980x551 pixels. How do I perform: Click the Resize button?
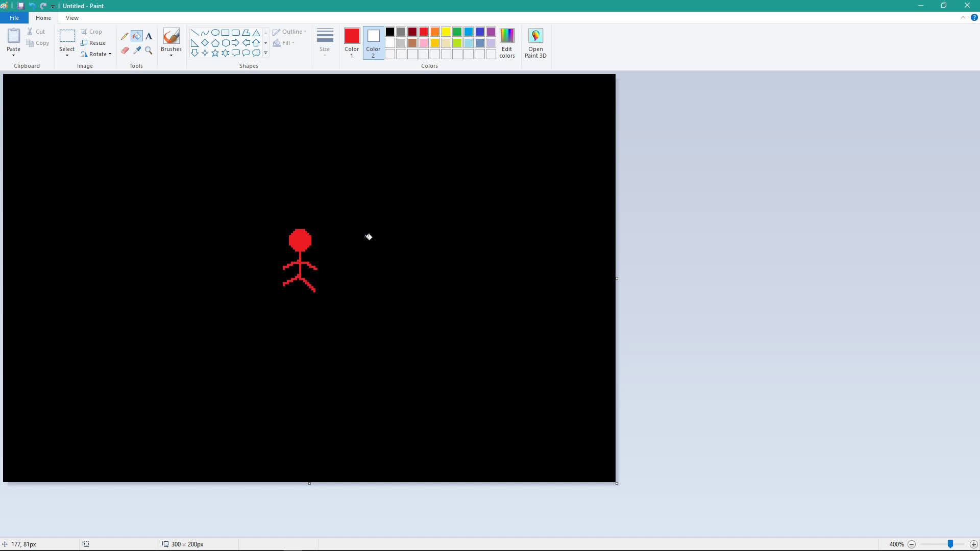point(93,43)
